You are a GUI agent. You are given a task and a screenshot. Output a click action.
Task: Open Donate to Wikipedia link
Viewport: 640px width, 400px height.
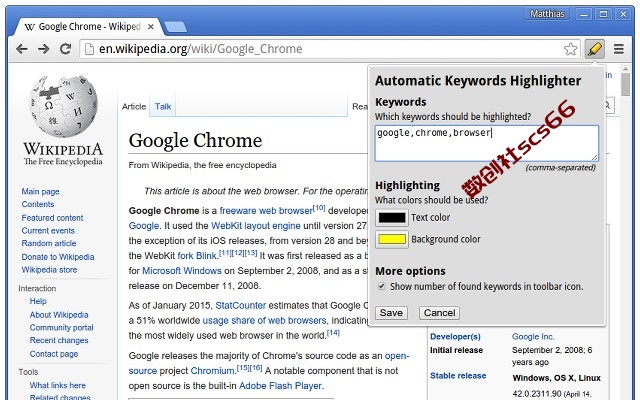click(58, 257)
